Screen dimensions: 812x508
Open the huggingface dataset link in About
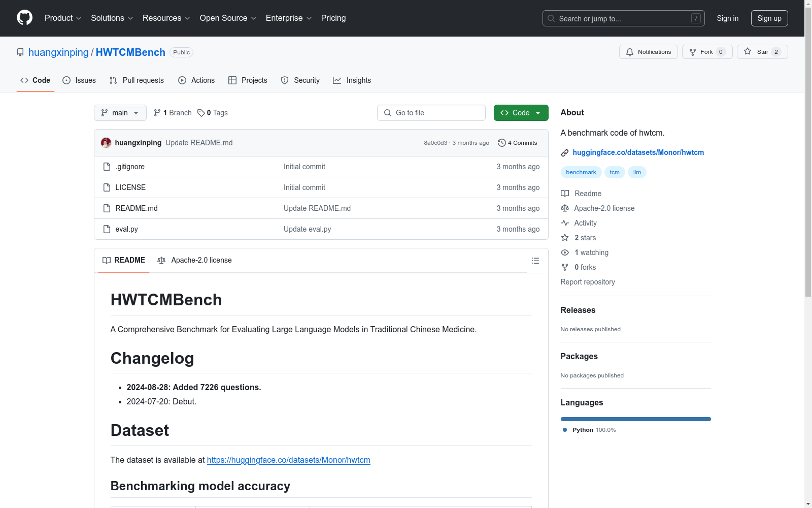tap(638, 152)
